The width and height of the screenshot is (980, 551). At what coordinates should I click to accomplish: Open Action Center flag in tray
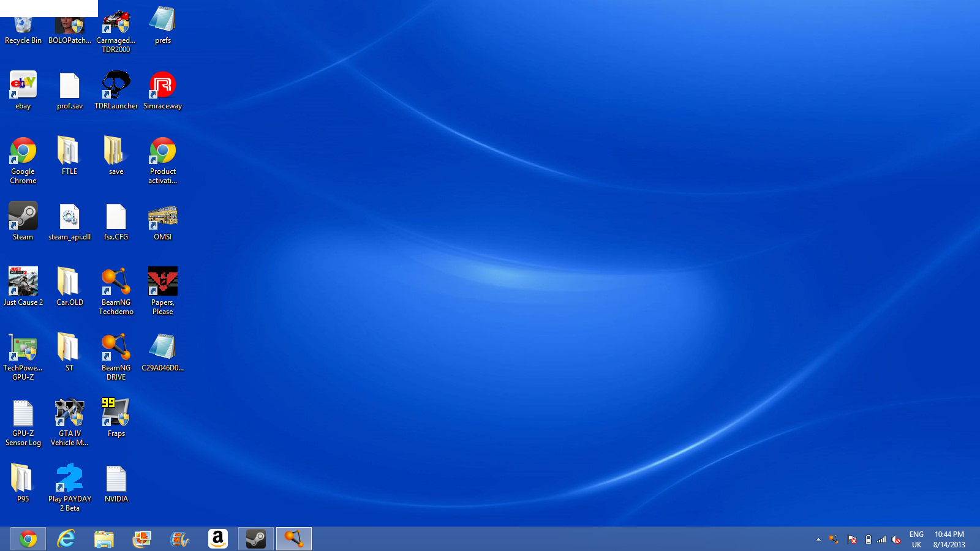point(852,539)
